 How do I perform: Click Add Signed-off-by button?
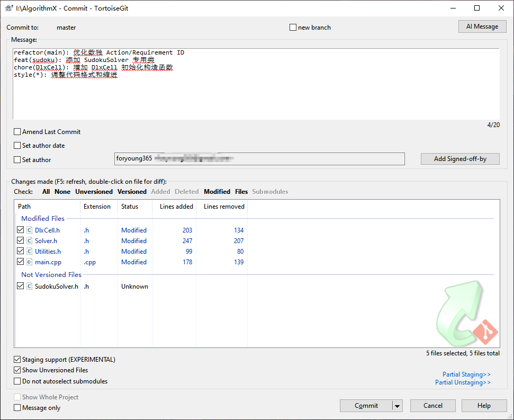pyautogui.click(x=460, y=159)
